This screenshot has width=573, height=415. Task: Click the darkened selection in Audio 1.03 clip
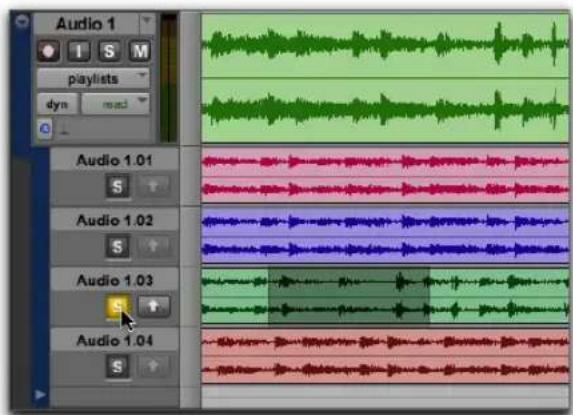[349, 296]
